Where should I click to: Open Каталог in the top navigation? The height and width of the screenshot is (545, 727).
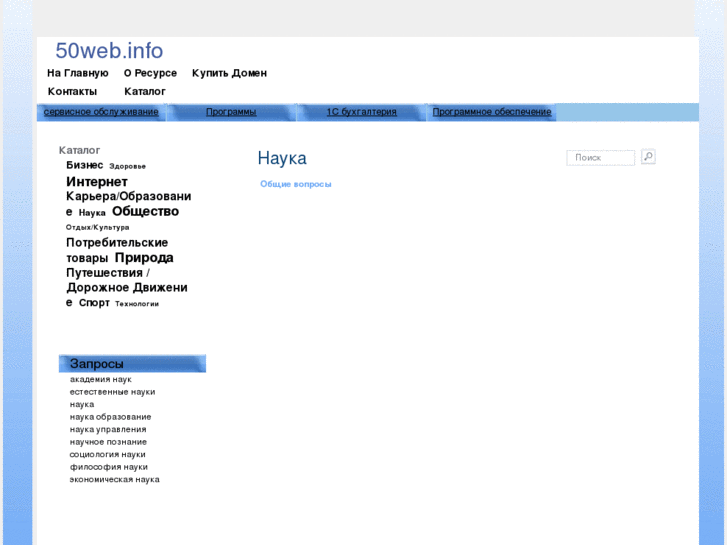[145, 91]
